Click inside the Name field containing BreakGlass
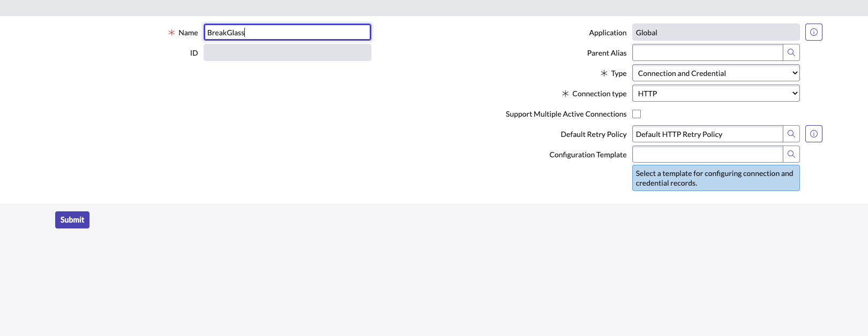Image resolution: width=868 pixels, height=336 pixels. 287,32
